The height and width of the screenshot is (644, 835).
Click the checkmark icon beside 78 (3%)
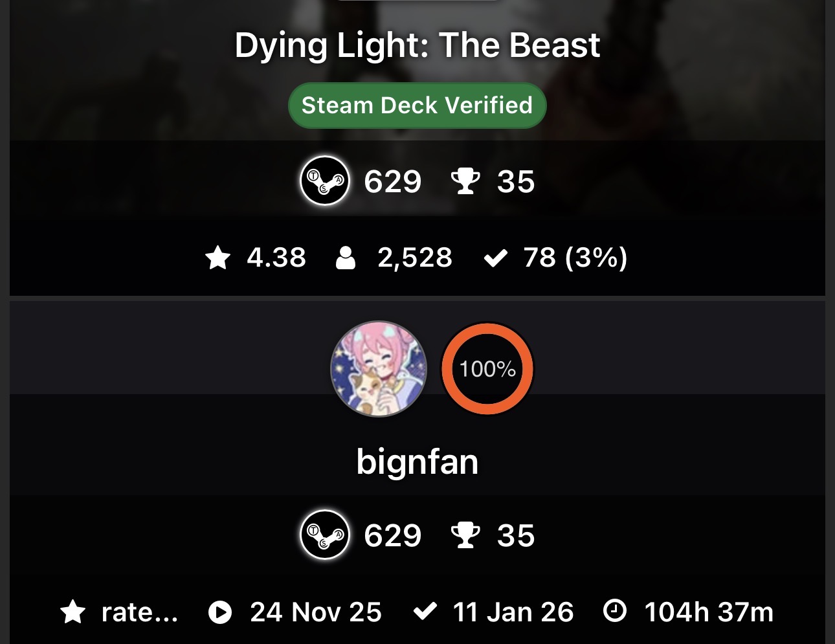[495, 258]
